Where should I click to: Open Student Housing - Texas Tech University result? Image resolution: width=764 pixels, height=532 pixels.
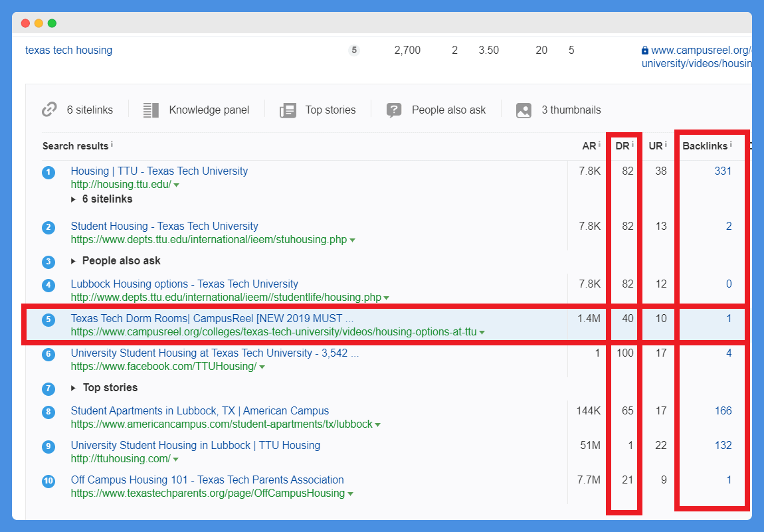click(164, 226)
